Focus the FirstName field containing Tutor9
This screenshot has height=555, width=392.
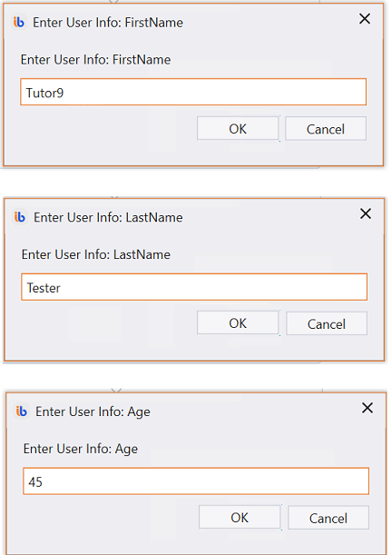[193, 92]
